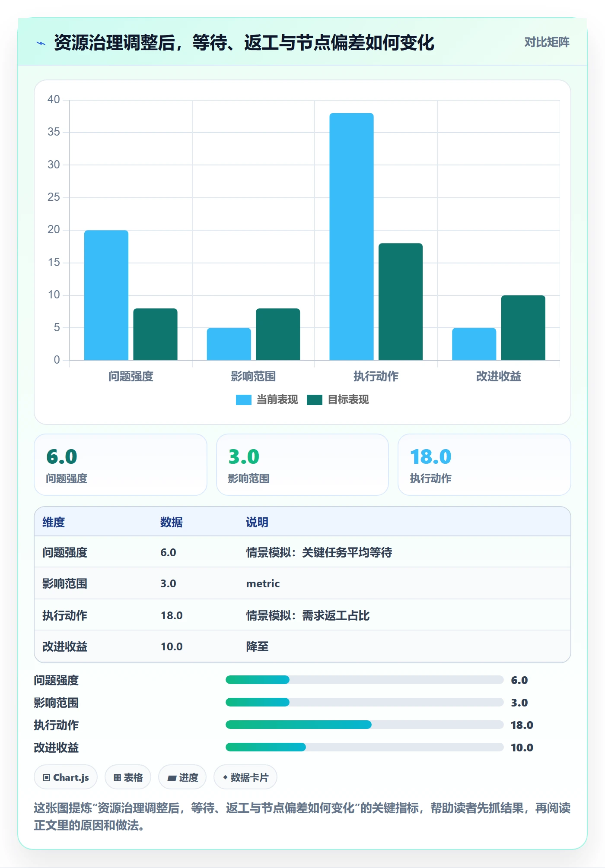
Task: Click the 执行动作 目标表现 bar in the chart
Action: (x=401, y=301)
